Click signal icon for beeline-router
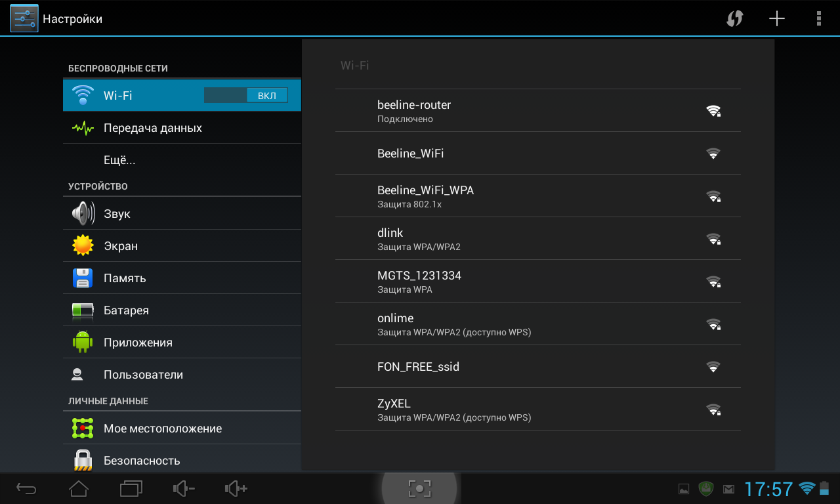The image size is (840, 504). 713,111
